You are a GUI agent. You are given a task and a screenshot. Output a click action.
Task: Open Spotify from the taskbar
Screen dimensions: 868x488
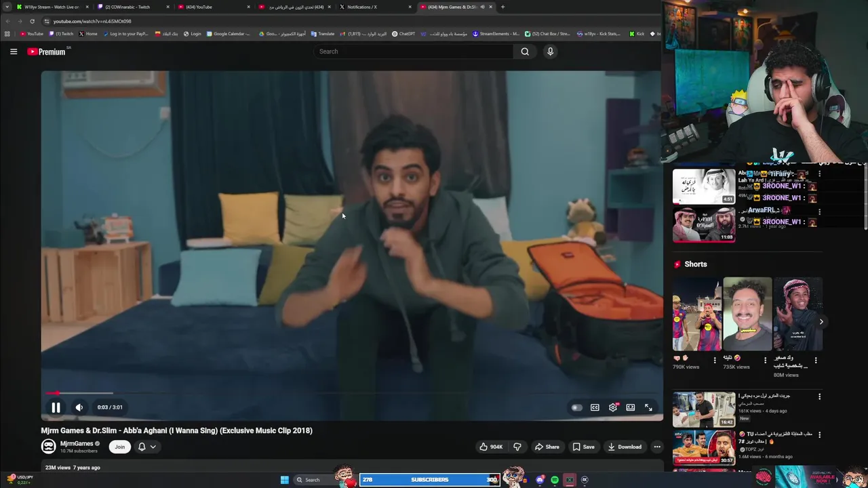pyautogui.click(x=555, y=480)
